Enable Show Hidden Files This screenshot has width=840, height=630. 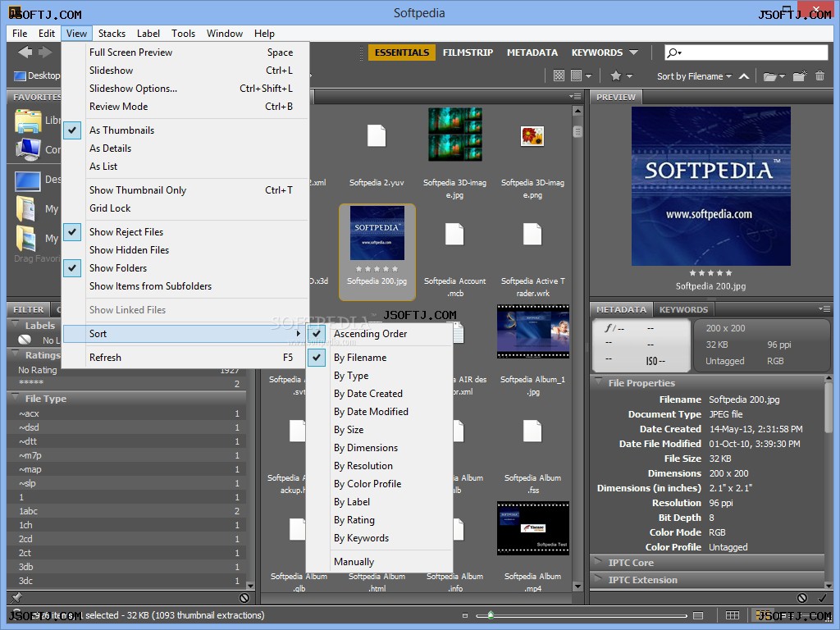pos(185,250)
